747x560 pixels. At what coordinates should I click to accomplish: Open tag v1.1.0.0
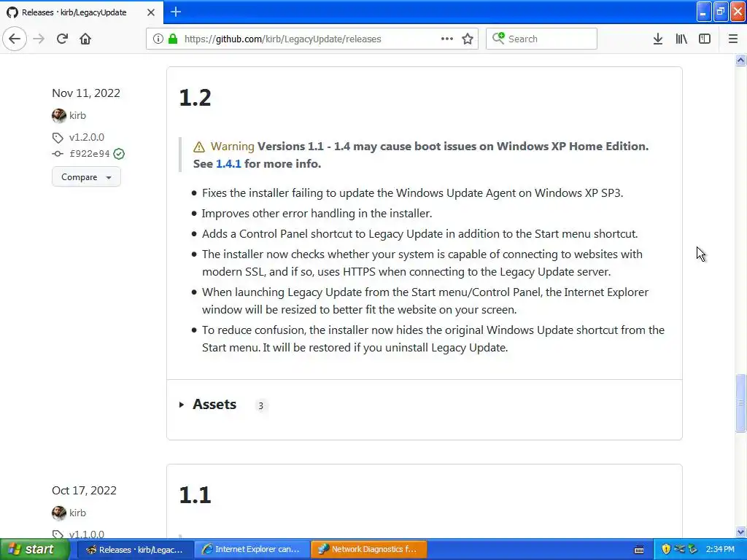coord(87,534)
